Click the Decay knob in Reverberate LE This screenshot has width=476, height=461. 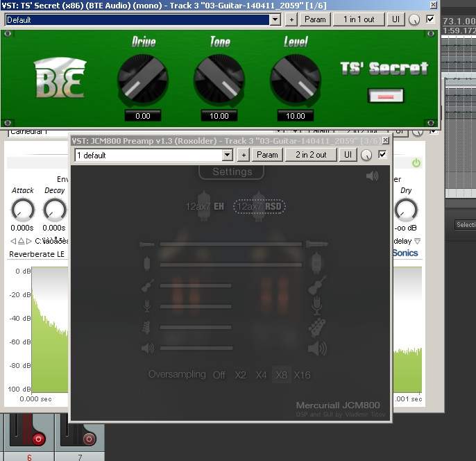[55, 209]
